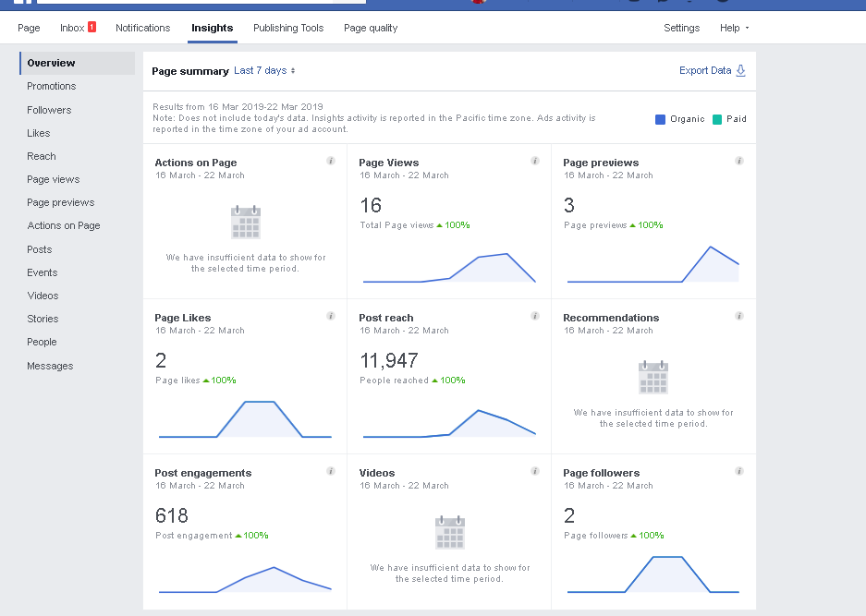Switch to the Page quality tab
866x616 pixels.
371,28
